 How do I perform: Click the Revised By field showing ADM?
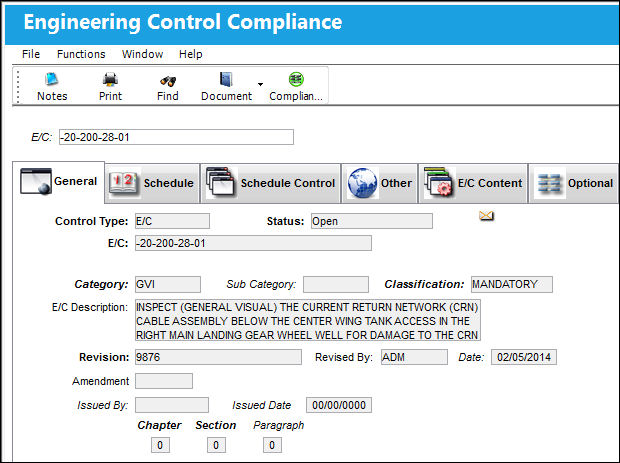click(414, 357)
